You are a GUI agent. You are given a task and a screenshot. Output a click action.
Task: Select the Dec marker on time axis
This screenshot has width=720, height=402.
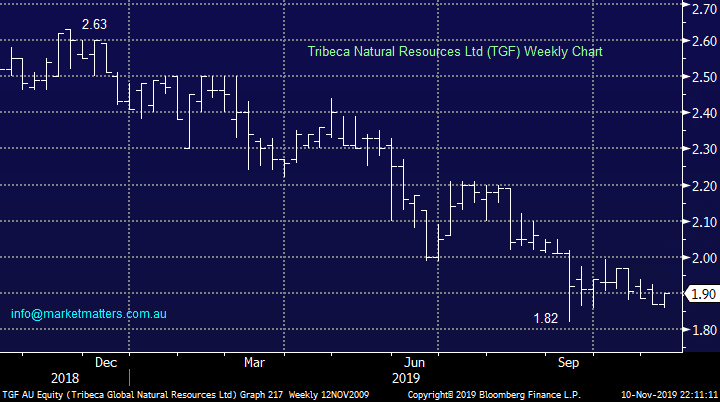pyautogui.click(x=107, y=362)
